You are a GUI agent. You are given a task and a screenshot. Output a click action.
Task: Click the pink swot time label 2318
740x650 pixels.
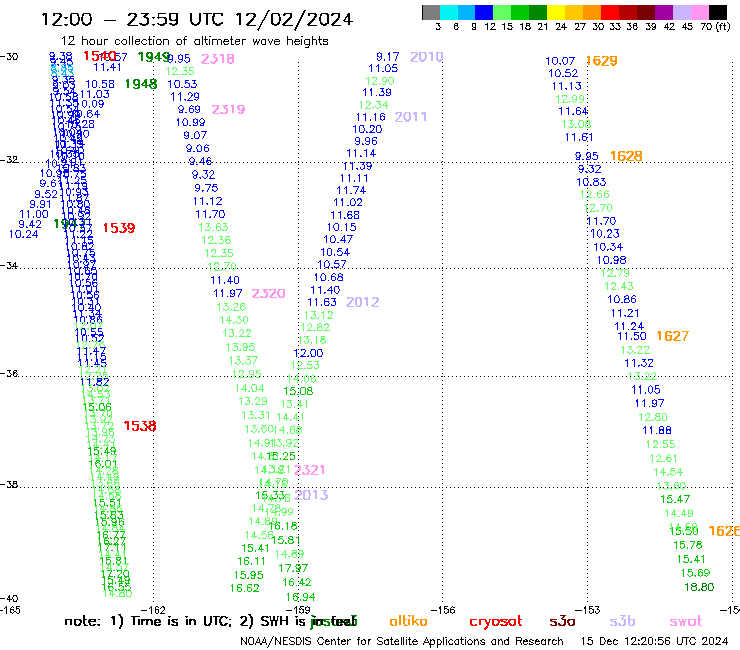[218, 59]
